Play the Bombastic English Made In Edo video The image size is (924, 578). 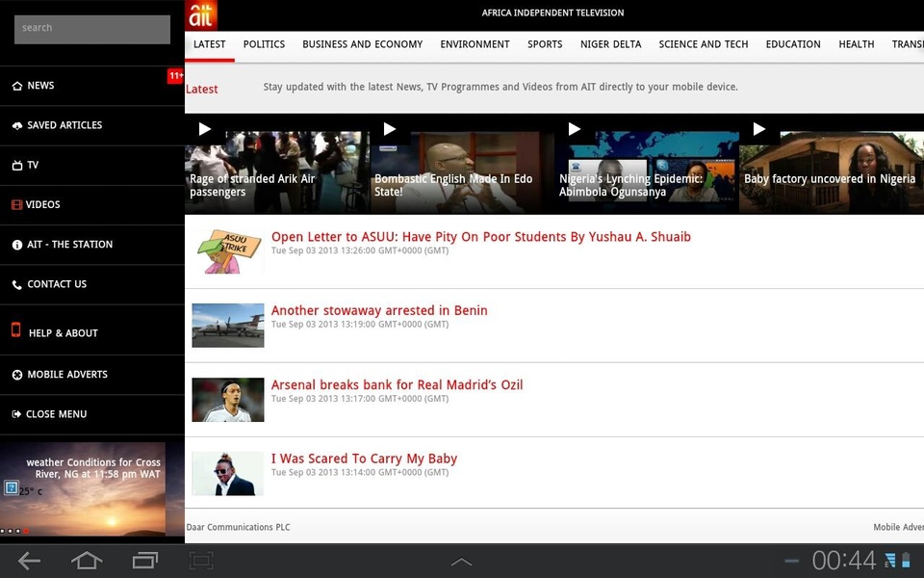tap(390, 129)
